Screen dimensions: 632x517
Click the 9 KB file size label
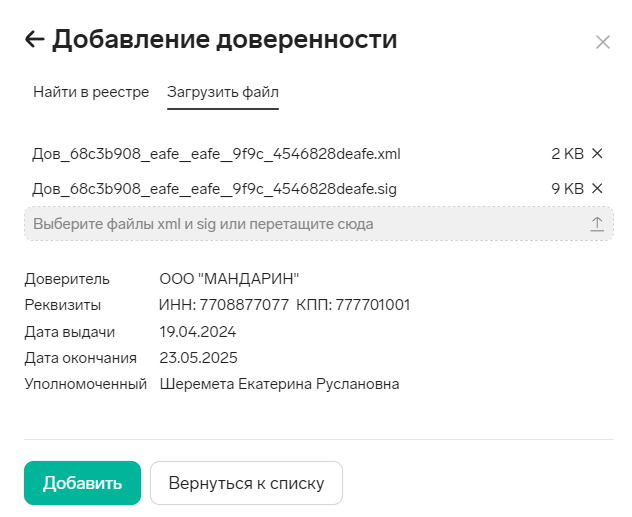pyautogui.click(x=568, y=189)
